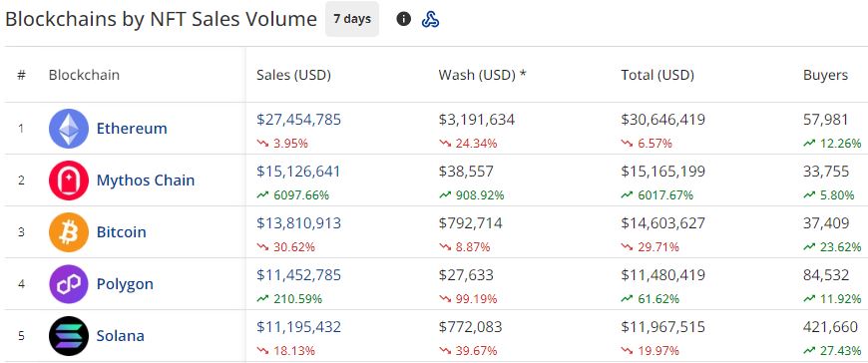868x363 pixels.
Task: Open the Mythos Chain link
Action: click(146, 181)
